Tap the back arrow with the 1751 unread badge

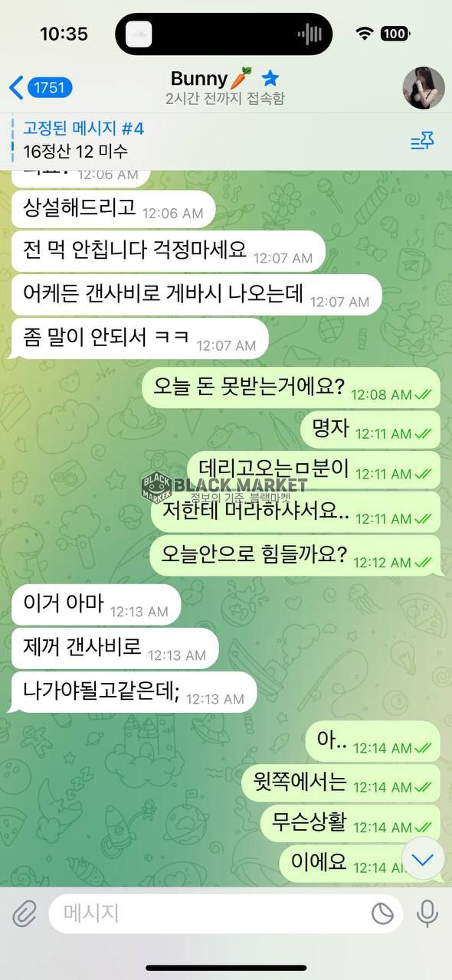[x=40, y=87]
